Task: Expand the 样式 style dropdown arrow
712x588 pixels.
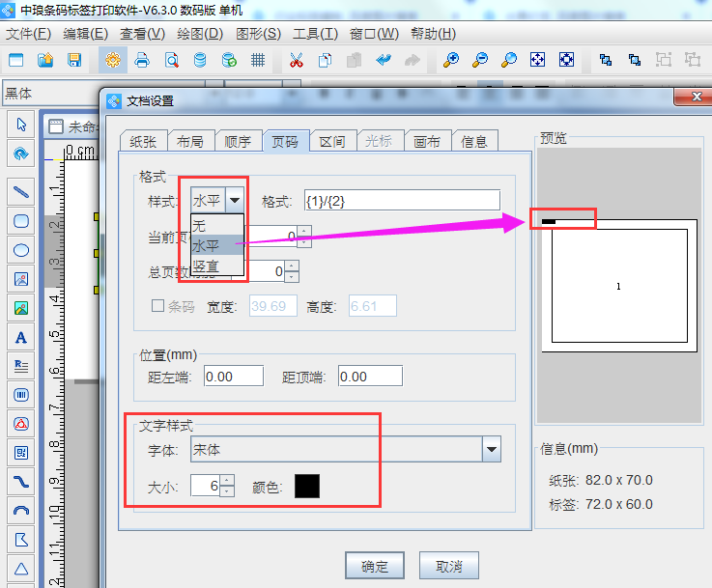Action: click(x=235, y=201)
